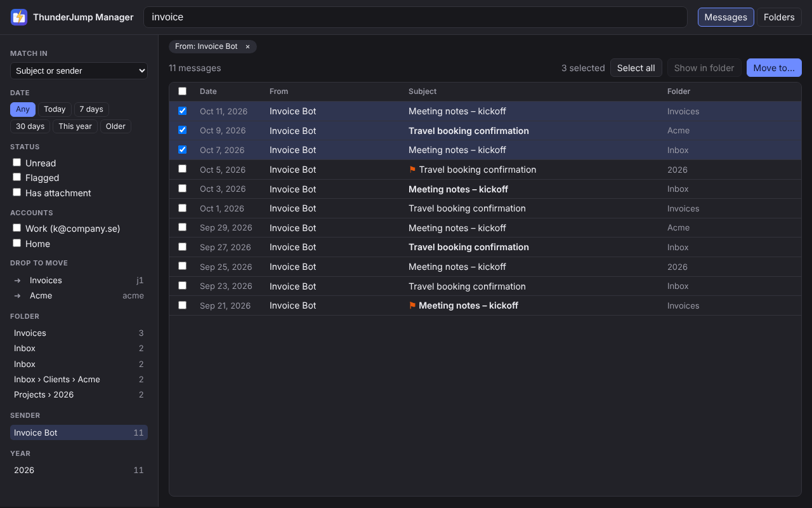The height and width of the screenshot is (508, 812).
Task: Click the Show in folder button
Action: [x=704, y=68]
